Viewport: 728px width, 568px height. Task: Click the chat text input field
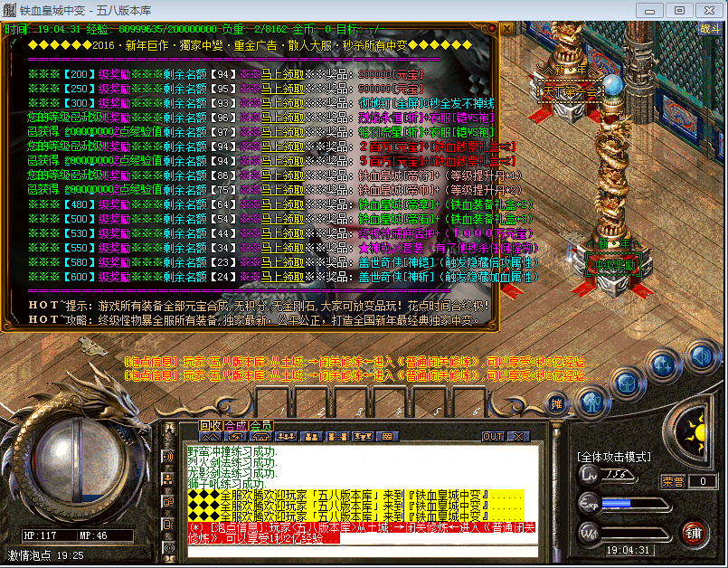pyautogui.click(x=362, y=551)
